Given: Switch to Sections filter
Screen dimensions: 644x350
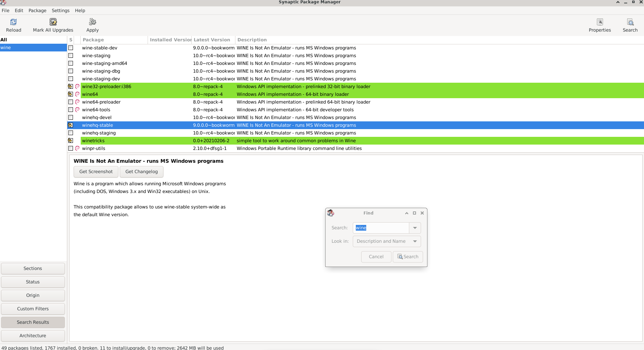Looking at the screenshot, I should 33,268.
